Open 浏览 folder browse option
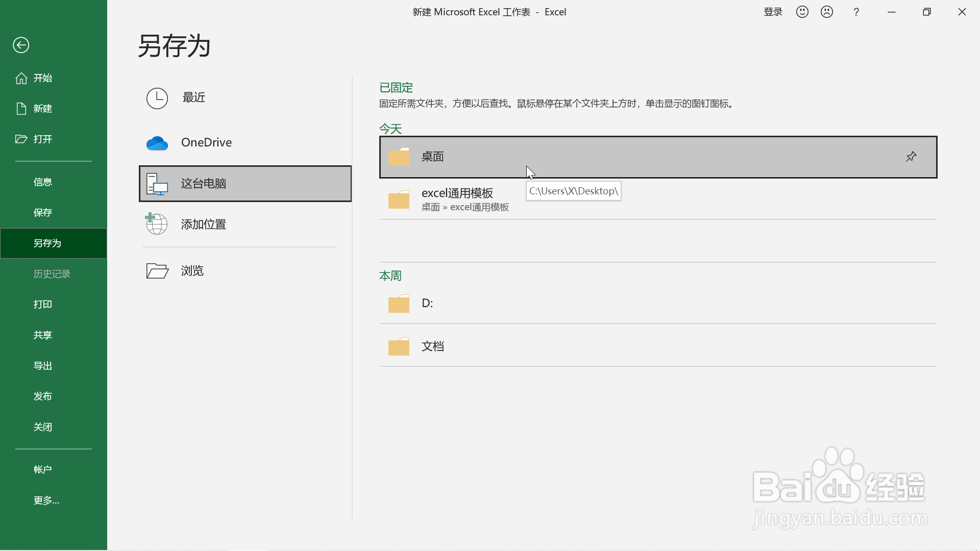The width and height of the screenshot is (980, 551). tap(192, 271)
